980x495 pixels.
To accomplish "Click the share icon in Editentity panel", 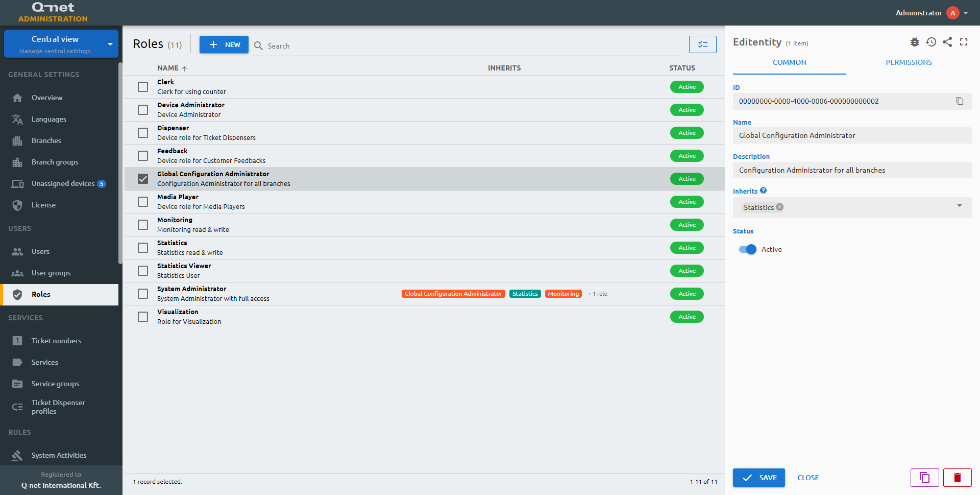I will point(947,42).
